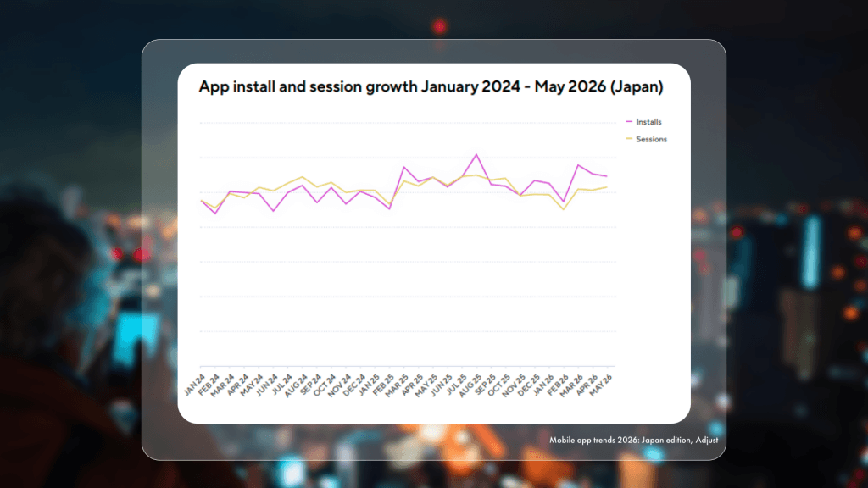
Task: Select the APR 26 x-axis label
Action: click(587, 385)
